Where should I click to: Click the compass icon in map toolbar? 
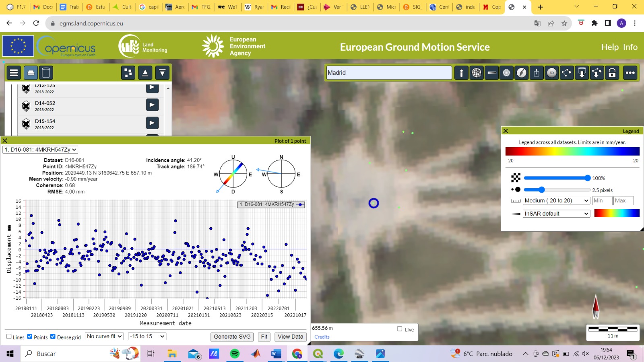522,73
